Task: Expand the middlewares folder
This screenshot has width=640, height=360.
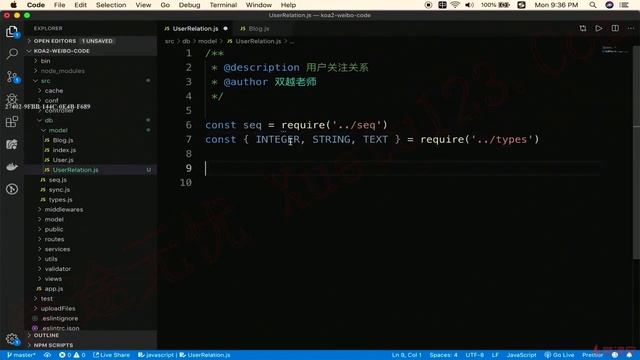Action: click(91, 209)
